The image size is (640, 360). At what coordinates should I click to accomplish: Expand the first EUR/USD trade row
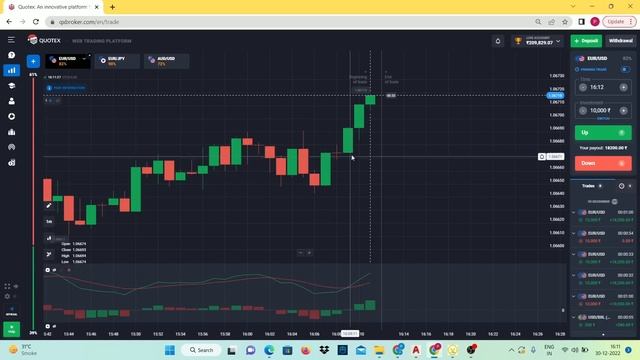pyautogui.click(x=573, y=212)
